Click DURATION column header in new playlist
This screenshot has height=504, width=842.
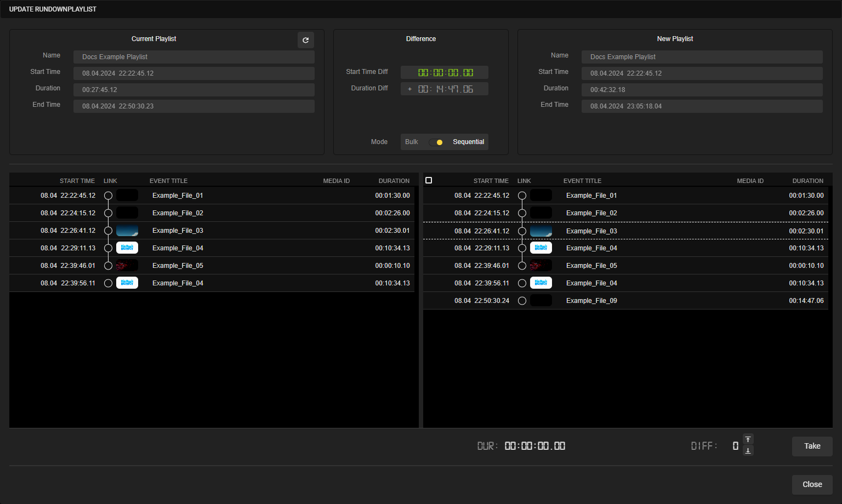(x=807, y=181)
